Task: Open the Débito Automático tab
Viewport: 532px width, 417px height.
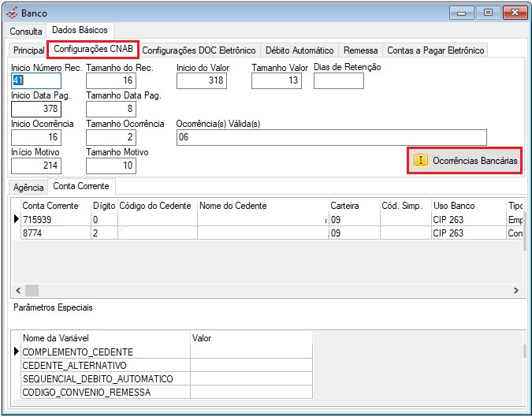Action: (299, 50)
